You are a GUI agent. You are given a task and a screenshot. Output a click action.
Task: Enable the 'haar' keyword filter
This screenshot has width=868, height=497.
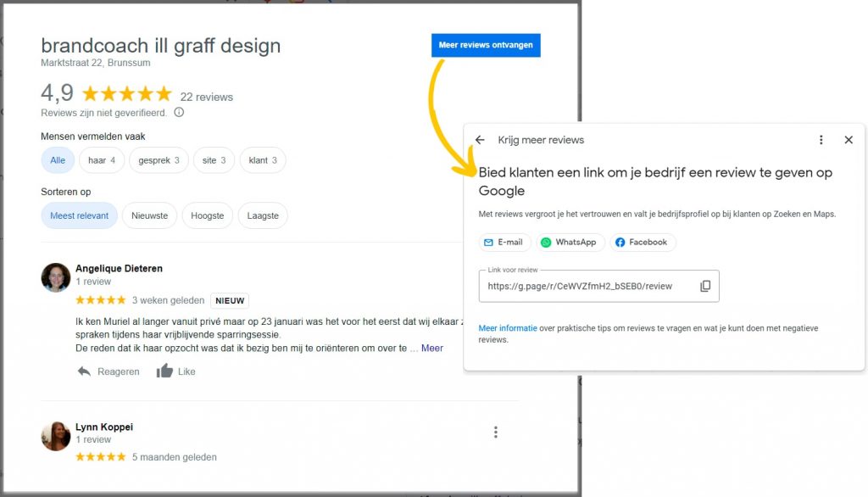(x=101, y=159)
